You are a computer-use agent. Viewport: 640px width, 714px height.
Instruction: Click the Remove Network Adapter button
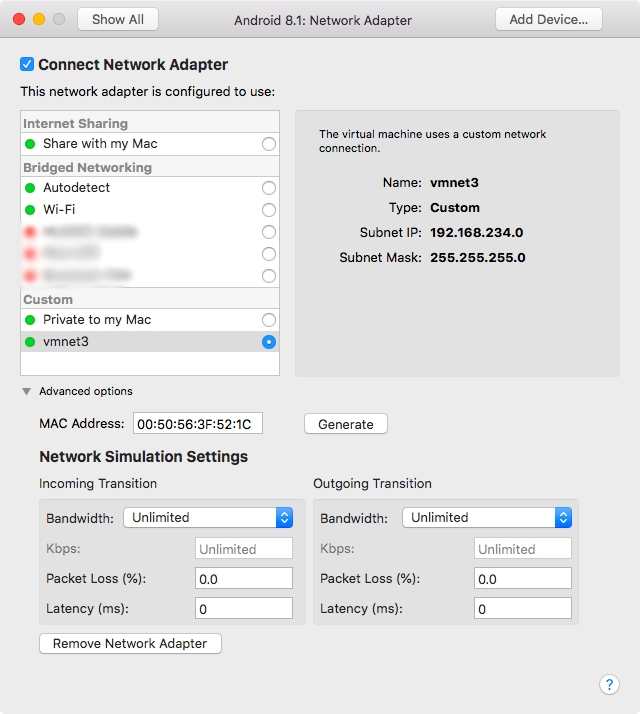pyautogui.click(x=130, y=644)
